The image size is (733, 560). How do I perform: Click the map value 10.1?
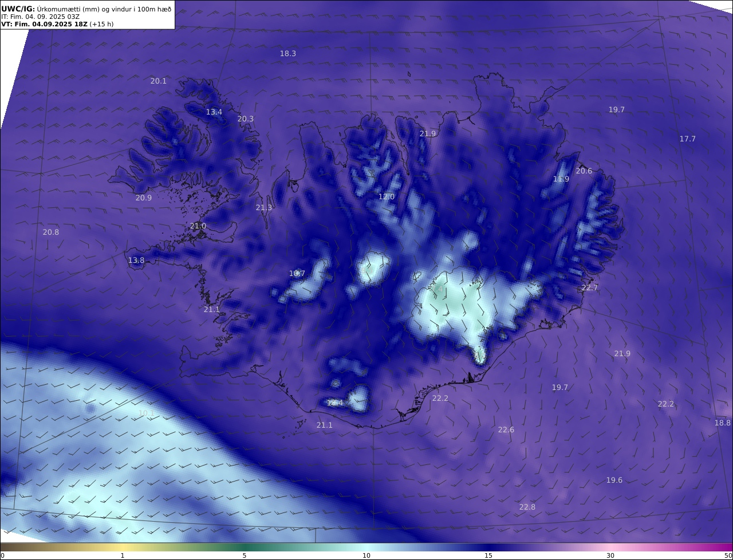coord(147,413)
